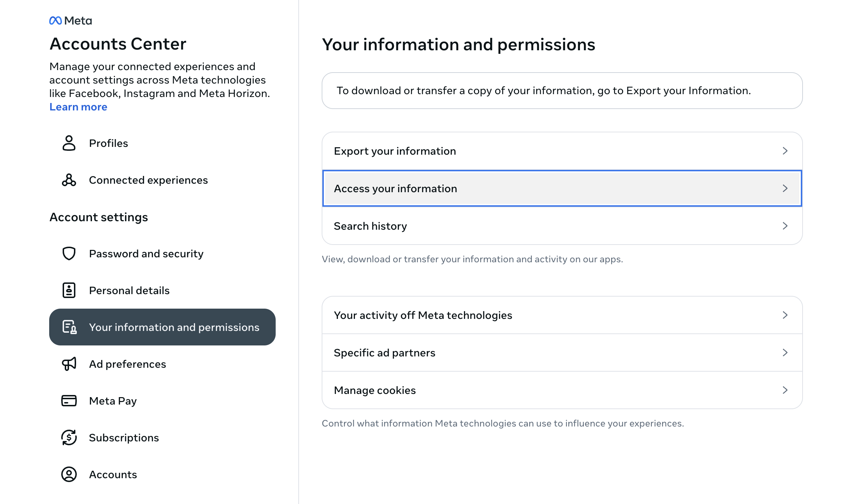Open Your activity off Meta technologies

[x=423, y=315]
